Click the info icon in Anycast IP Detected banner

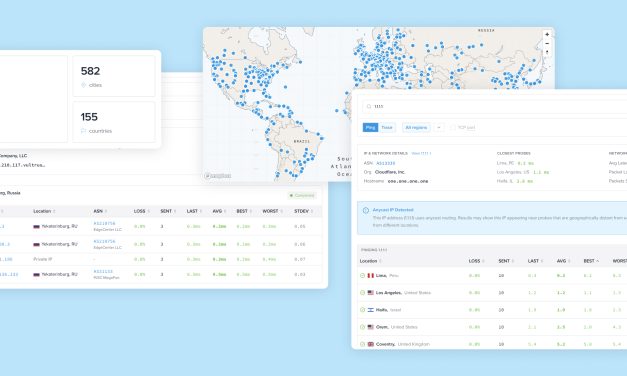[x=365, y=210]
